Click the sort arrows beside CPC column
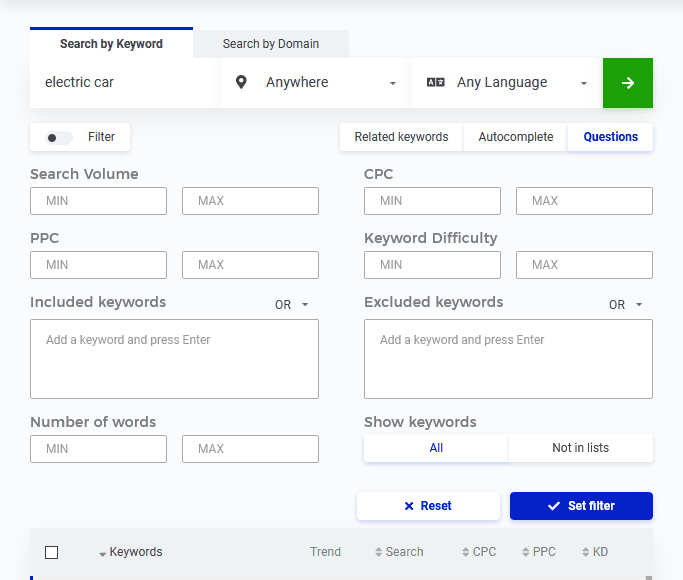Viewport: 683px width, 580px height. pos(466,552)
